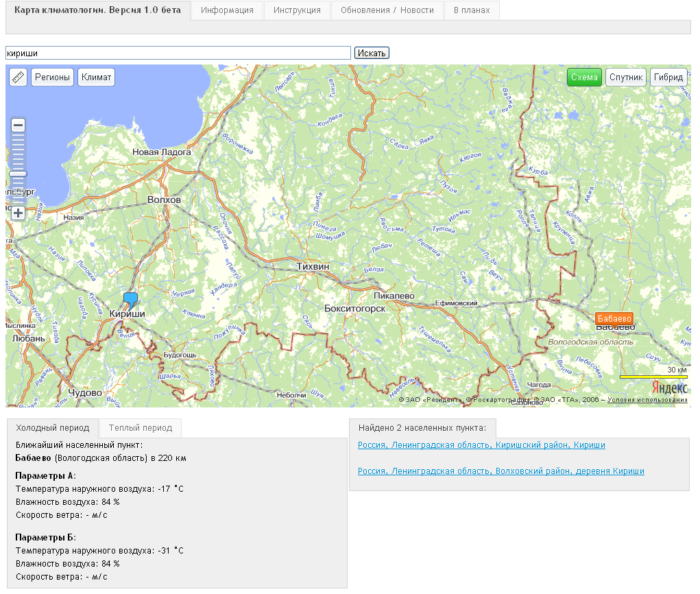Click the zoom in plus button

coord(19,213)
